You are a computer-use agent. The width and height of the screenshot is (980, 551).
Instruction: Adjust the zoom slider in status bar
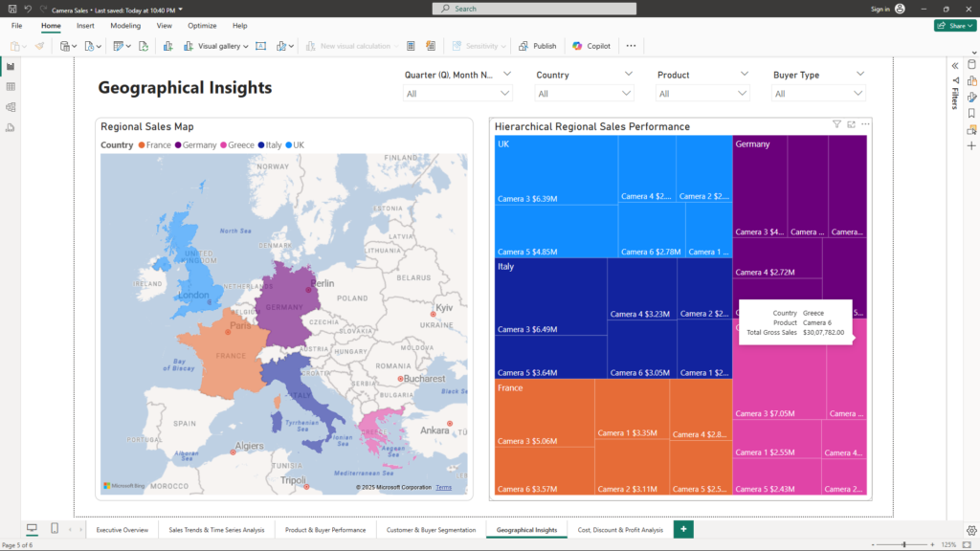pos(904,544)
